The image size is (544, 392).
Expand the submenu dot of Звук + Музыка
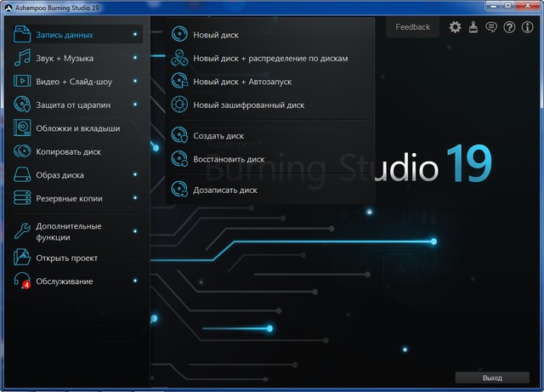[135, 57]
